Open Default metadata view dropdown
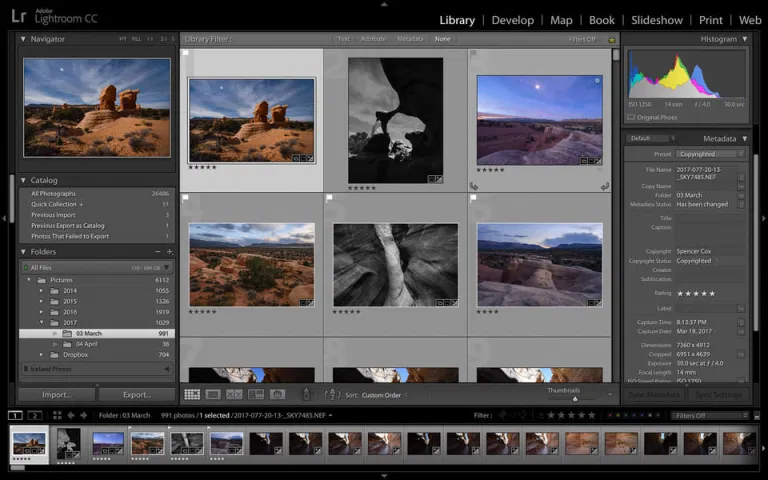The image size is (768, 480). 650,139
